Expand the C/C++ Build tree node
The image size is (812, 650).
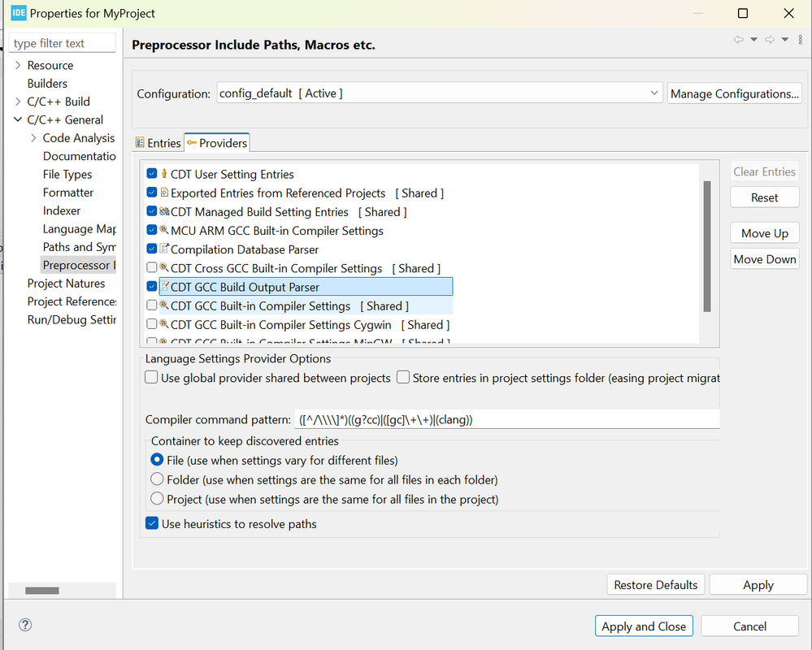(x=18, y=102)
